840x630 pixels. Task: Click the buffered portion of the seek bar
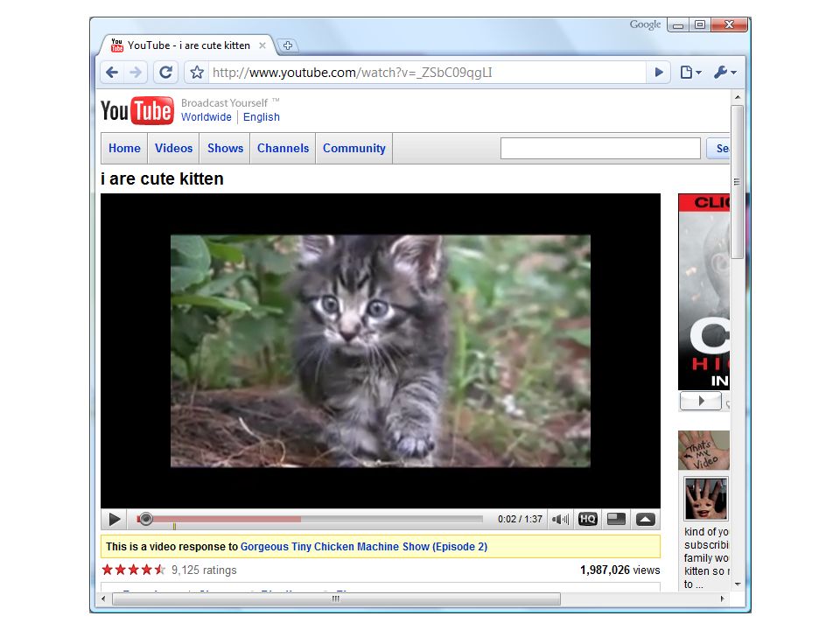click(227, 519)
